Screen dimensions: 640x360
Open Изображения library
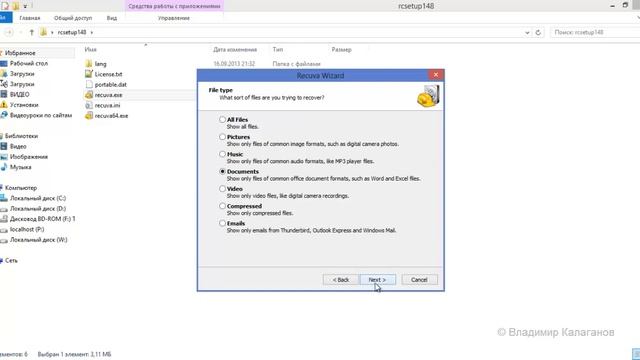point(29,157)
